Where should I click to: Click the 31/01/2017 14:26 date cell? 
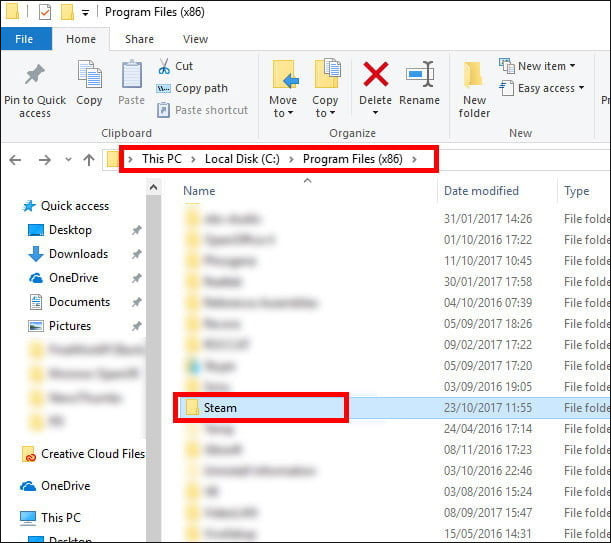pyautogui.click(x=488, y=219)
